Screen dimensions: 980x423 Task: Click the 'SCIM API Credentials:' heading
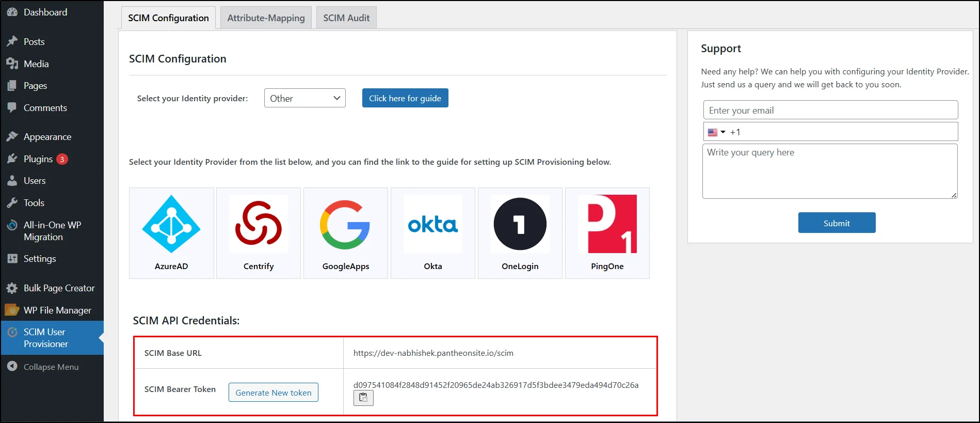(186, 320)
